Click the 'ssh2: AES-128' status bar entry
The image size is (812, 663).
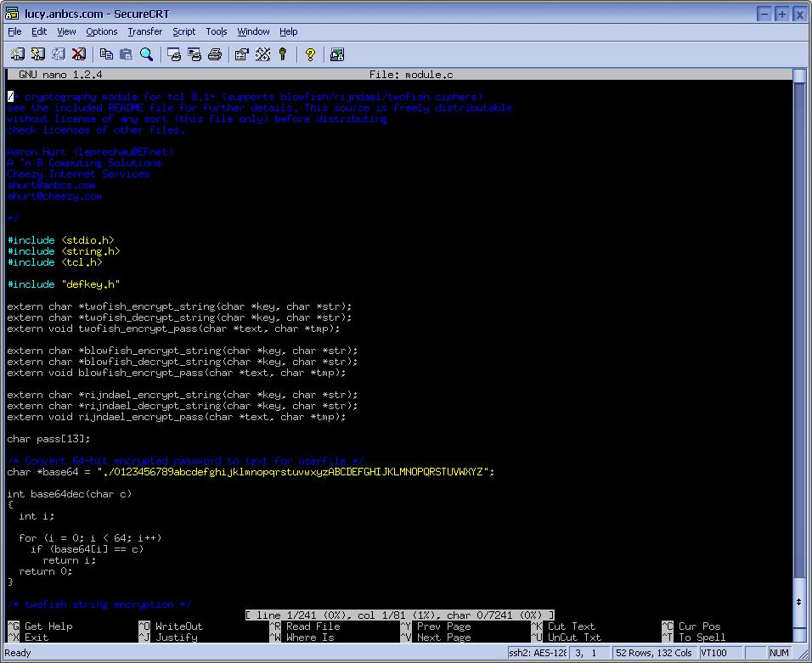[x=538, y=653]
